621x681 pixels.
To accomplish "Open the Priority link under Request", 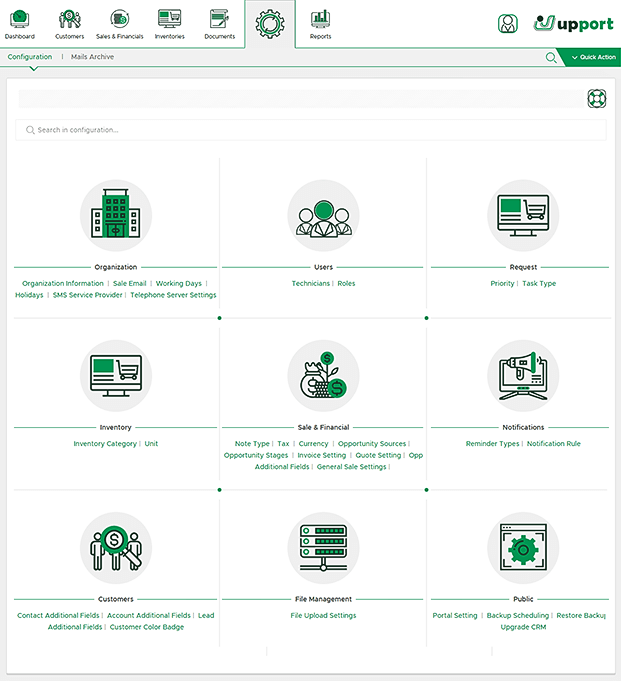I will (x=502, y=283).
